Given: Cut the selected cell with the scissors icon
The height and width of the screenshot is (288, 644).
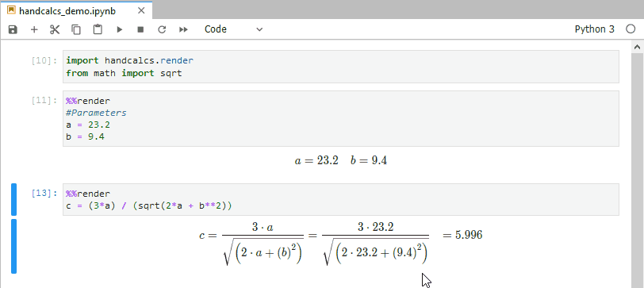Looking at the screenshot, I should click(x=55, y=29).
